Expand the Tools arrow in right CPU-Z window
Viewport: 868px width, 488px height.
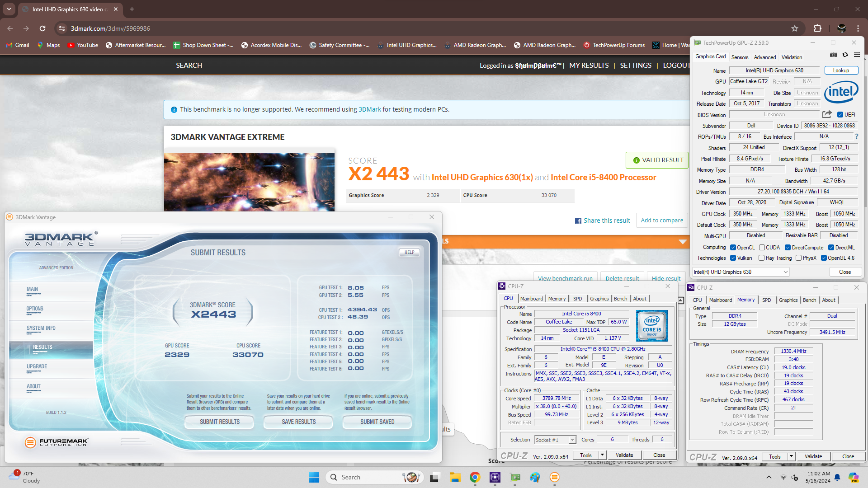point(791,456)
